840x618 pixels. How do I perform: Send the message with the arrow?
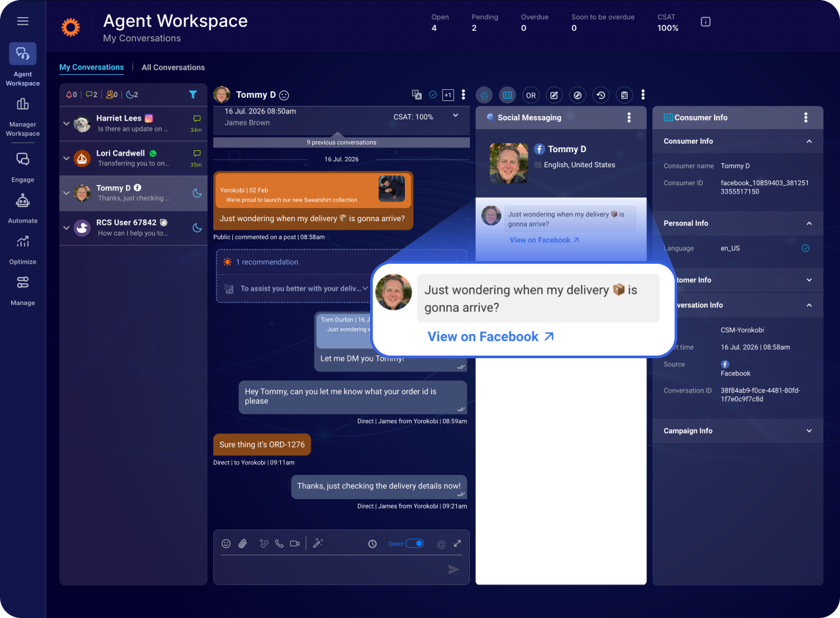453,569
